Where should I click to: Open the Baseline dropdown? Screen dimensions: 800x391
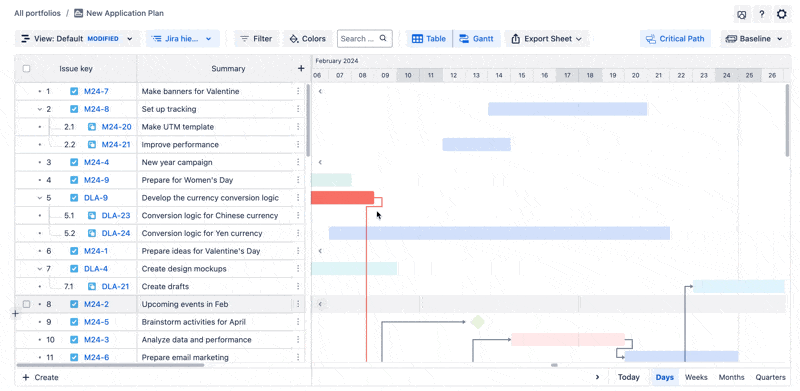coord(755,39)
